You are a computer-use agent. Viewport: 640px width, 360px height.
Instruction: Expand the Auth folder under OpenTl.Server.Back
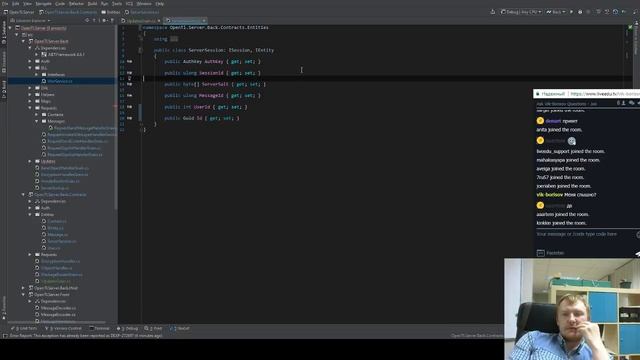pyautogui.click(x=30, y=61)
